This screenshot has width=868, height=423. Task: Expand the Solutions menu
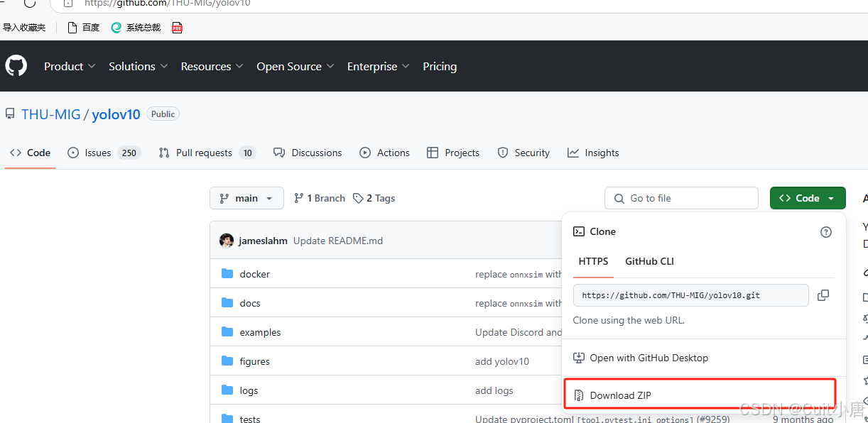139,66
